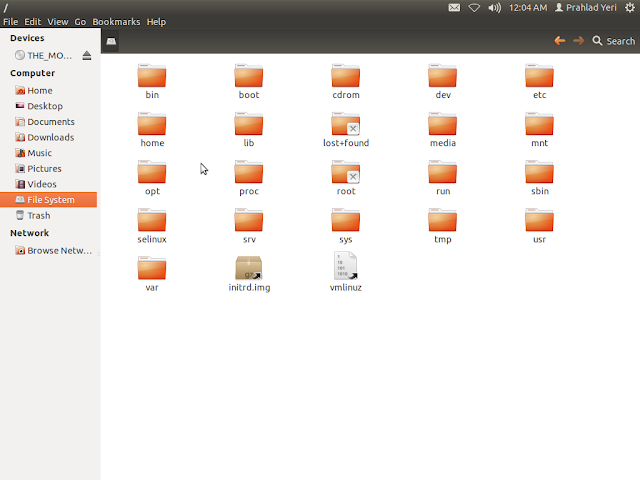Go back with the left arrow

[x=560, y=41]
